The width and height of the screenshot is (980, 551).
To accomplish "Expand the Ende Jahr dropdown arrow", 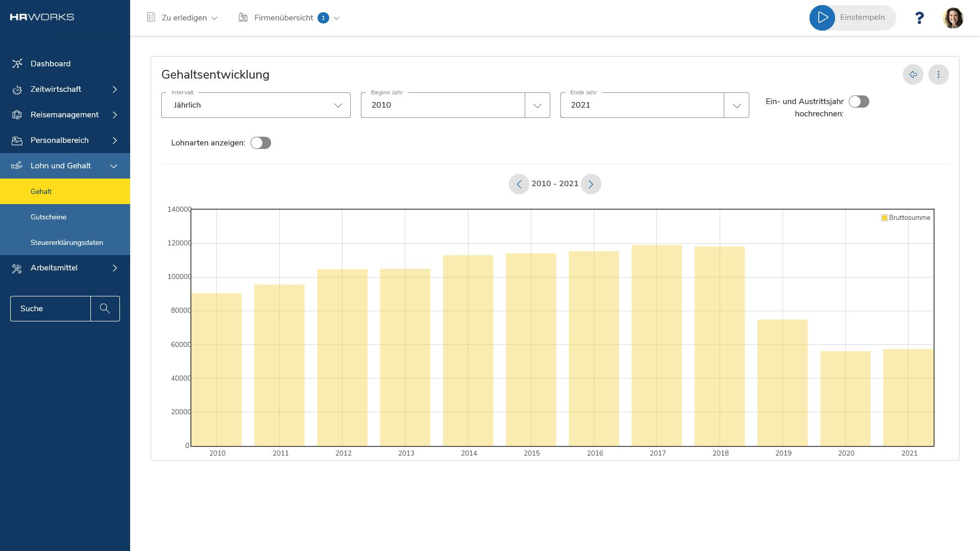I will pyautogui.click(x=736, y=105).
